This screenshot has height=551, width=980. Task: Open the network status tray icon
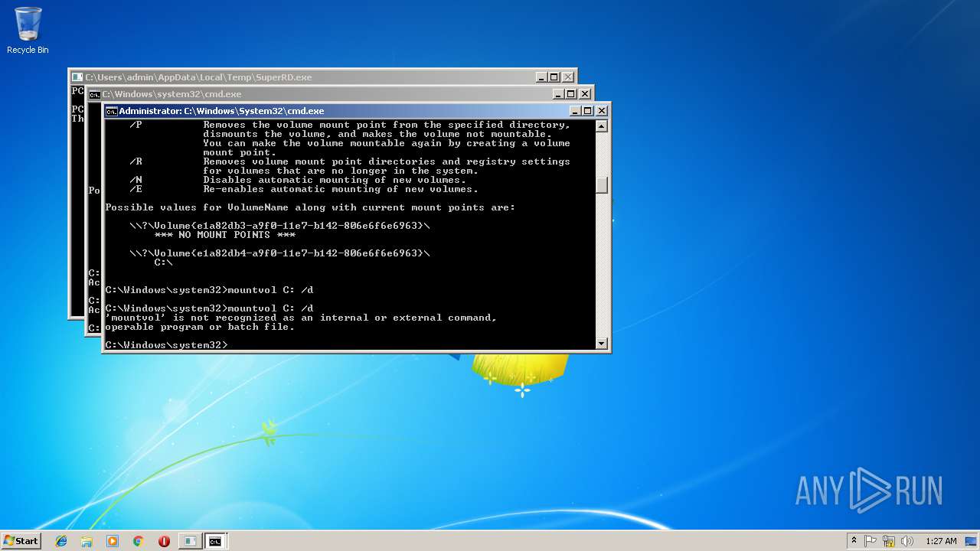(x=889, y=541)
